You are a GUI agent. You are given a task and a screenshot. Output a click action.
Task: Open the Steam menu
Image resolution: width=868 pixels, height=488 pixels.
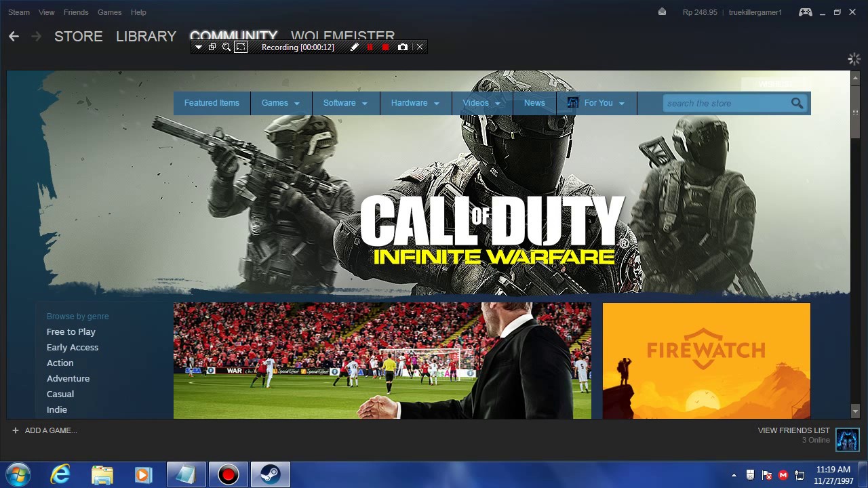18,12
